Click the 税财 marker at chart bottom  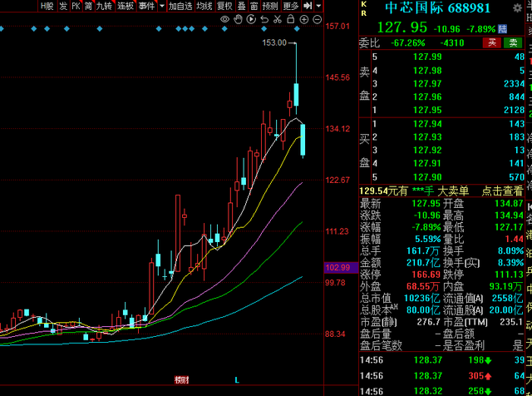(x=181, y=380)
